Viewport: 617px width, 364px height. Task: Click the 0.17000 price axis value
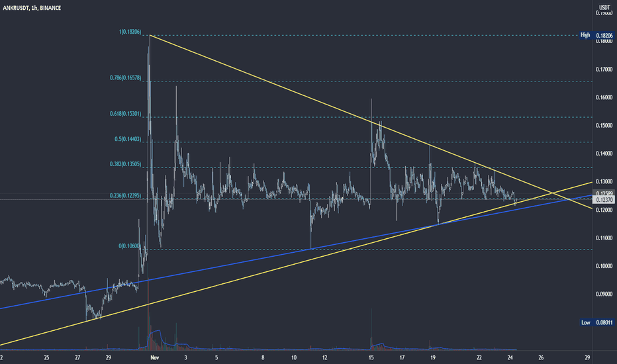(604, 69)
